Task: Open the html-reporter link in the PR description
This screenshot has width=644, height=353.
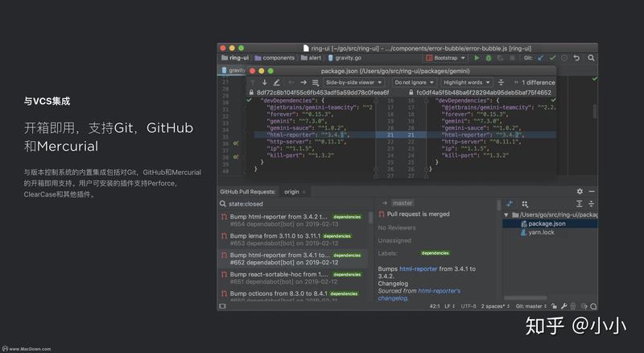Action: click(x=418, y=268)
